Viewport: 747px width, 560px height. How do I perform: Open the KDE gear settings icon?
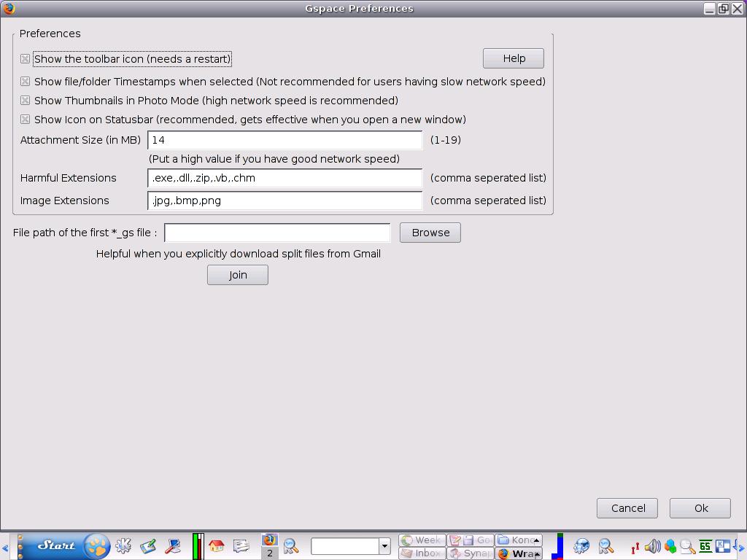(x=123, y=545)
